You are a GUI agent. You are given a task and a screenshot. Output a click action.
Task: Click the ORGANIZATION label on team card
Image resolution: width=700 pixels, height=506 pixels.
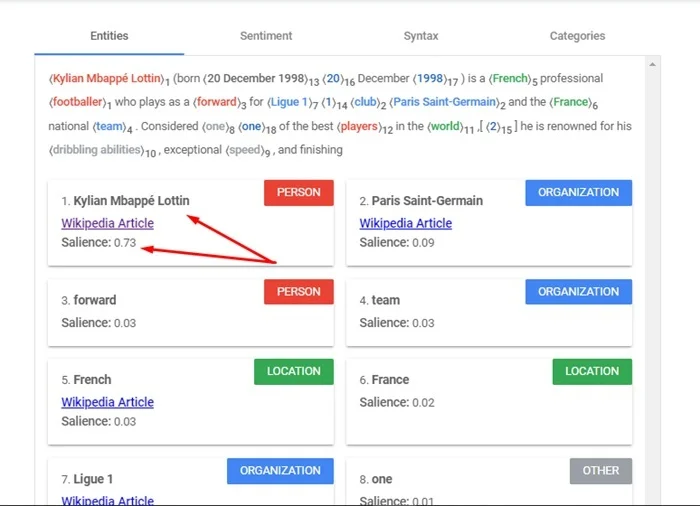pyautogui.click(x=579, y=292)
